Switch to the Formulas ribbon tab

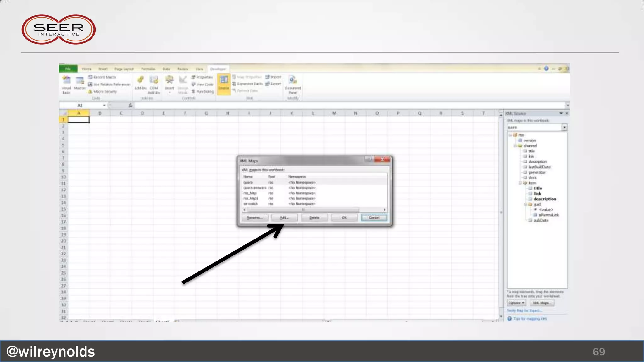[x=148, y=69]
